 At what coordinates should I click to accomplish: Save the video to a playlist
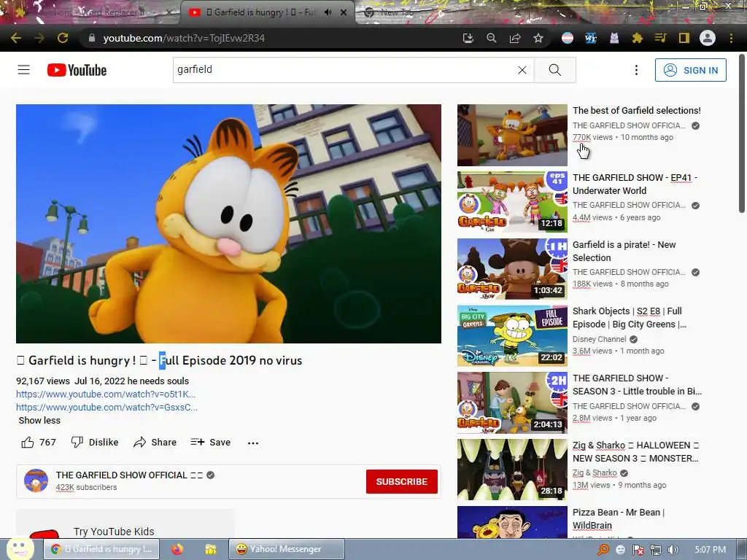pos(211,443)
